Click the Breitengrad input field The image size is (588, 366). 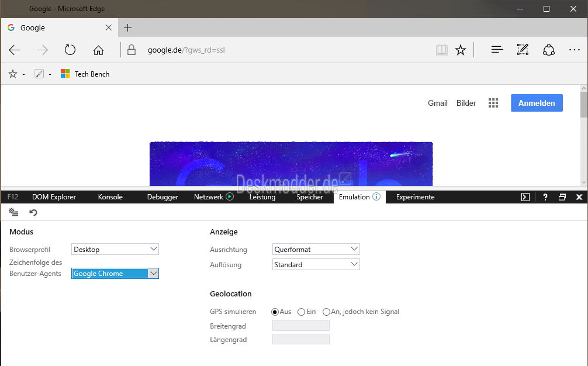[x=301, y=326]
